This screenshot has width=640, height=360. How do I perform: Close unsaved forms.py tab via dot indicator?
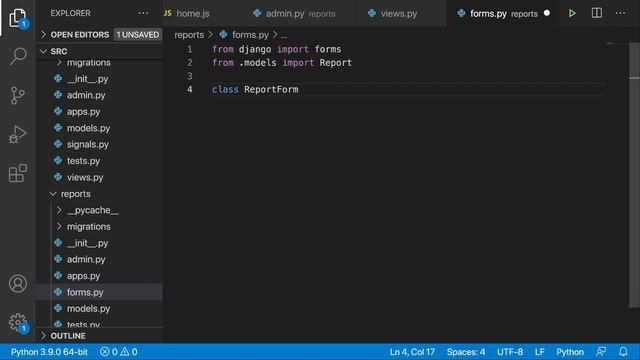(x=547, y=13)
